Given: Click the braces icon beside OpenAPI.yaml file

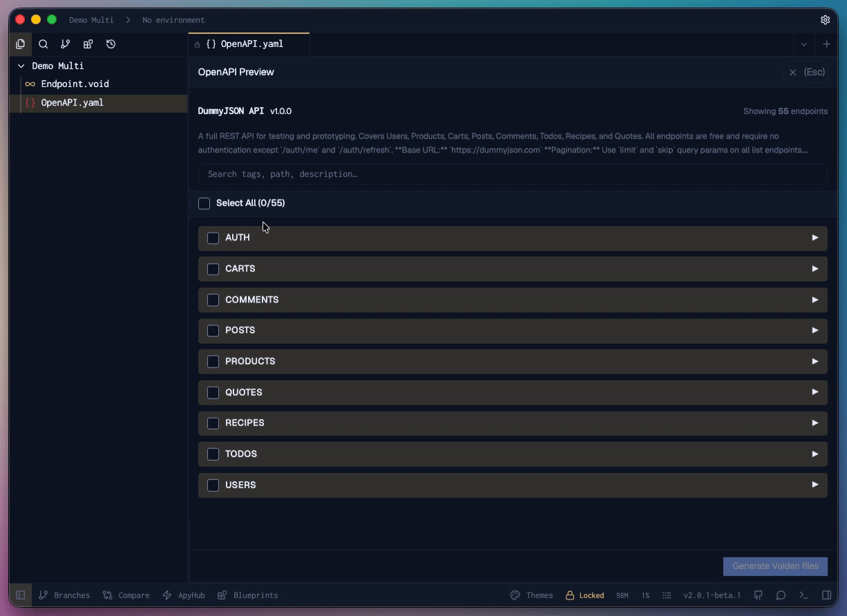Looking at the screenshot, I should click(30, 103).
